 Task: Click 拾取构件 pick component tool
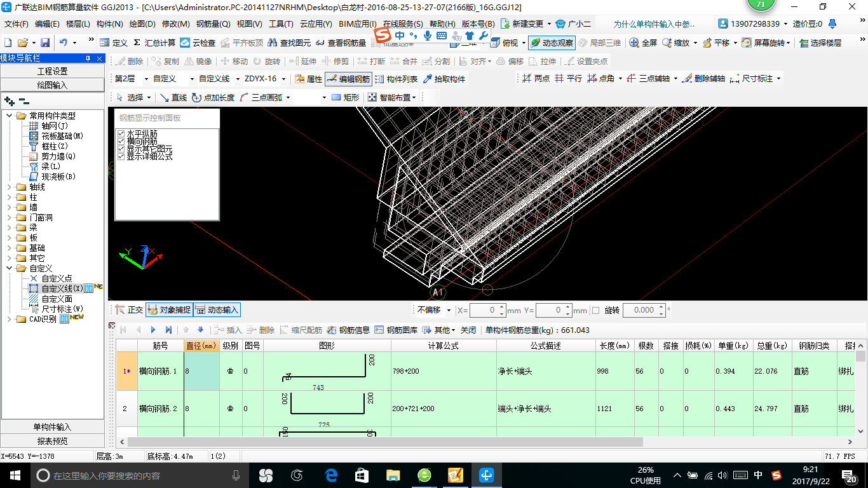pyautogui.click(x=444, y=79)
